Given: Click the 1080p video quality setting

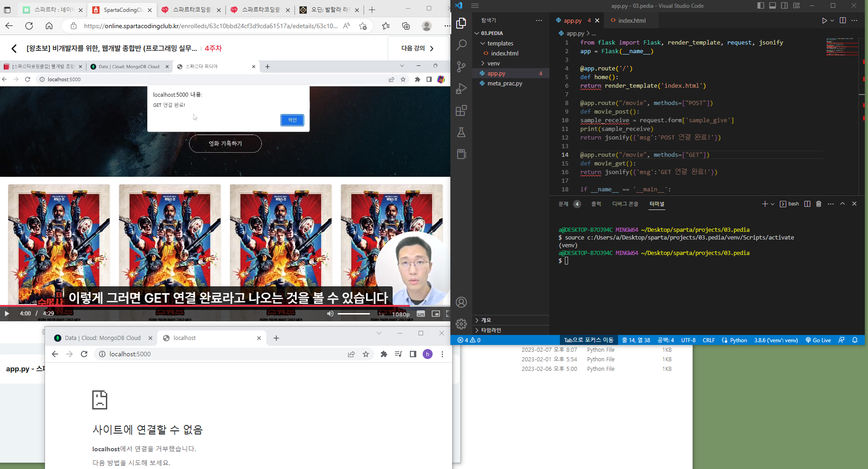Looking at the screenshot, I should 401,314.
